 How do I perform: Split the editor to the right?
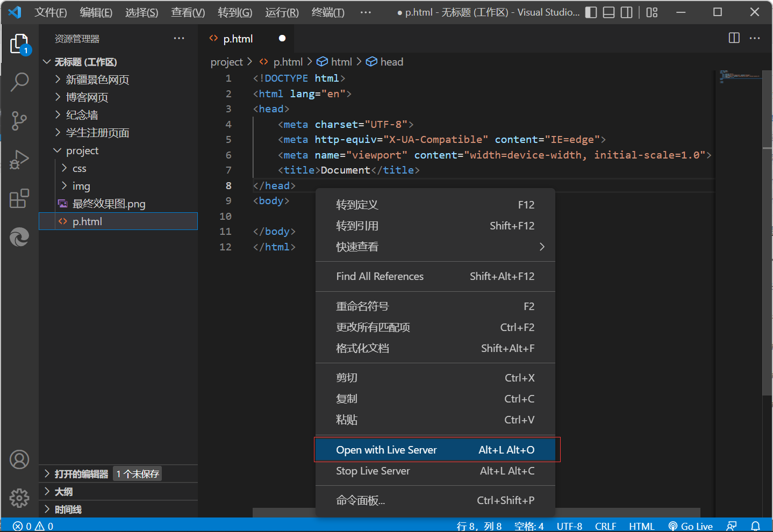click(x=734, y=38)
